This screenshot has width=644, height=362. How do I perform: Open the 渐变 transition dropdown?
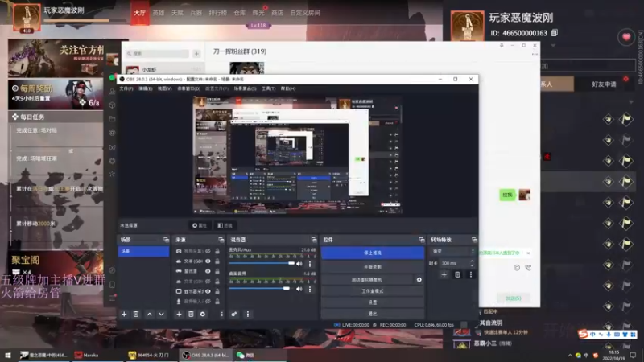point(452,251)
